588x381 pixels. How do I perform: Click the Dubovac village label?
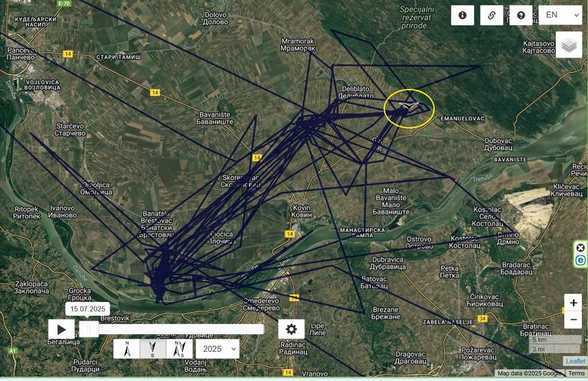[x=498, y=144]
